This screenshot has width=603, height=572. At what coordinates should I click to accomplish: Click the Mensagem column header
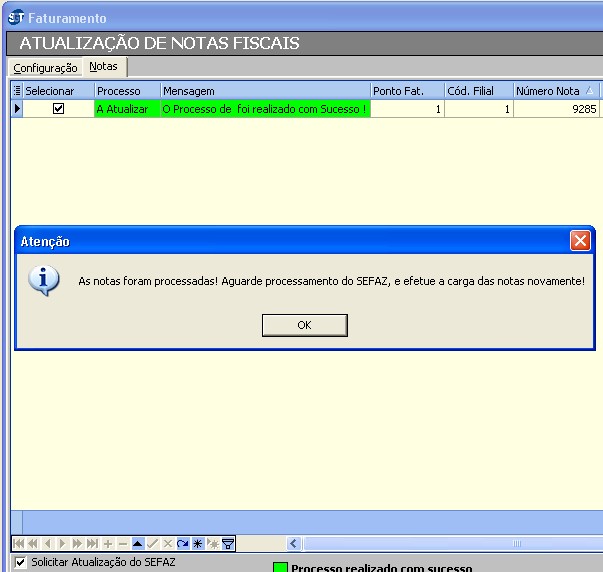265,91
